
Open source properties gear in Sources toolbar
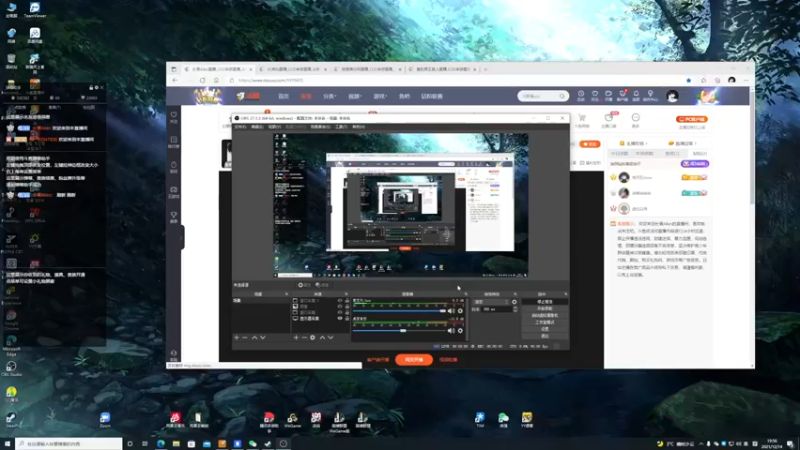coord(313,337)
